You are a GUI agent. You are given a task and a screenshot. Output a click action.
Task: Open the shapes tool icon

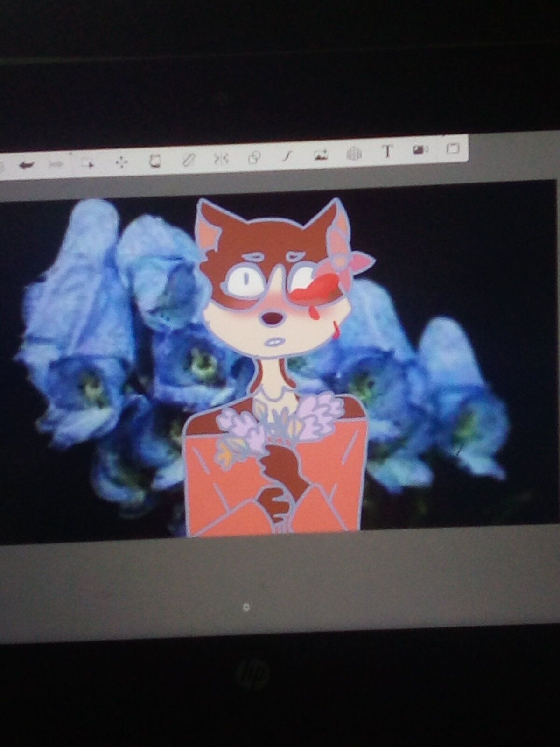point(254,157)
